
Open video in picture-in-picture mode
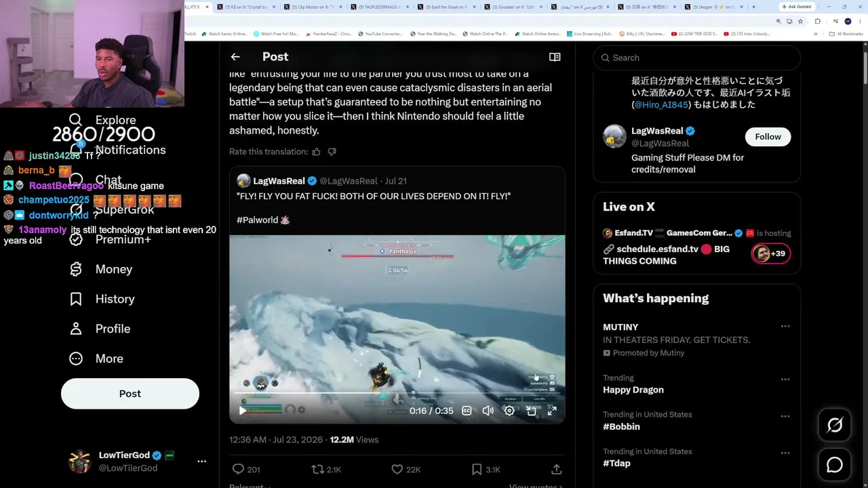(x=531, y=410)
